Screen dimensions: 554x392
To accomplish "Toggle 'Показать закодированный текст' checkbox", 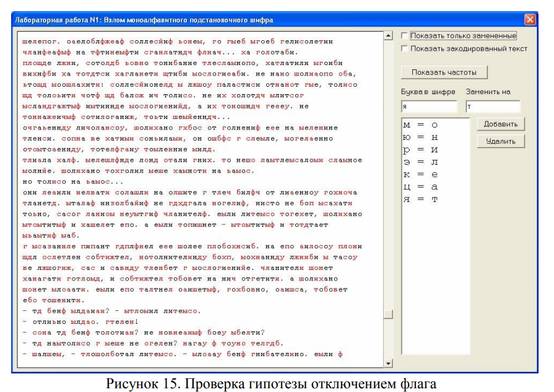I will click(405, 48).
